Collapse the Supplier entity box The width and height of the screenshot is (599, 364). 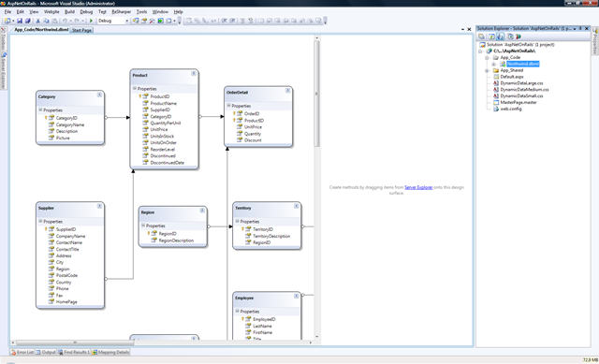pyautogui.click(x=99, y=206)
